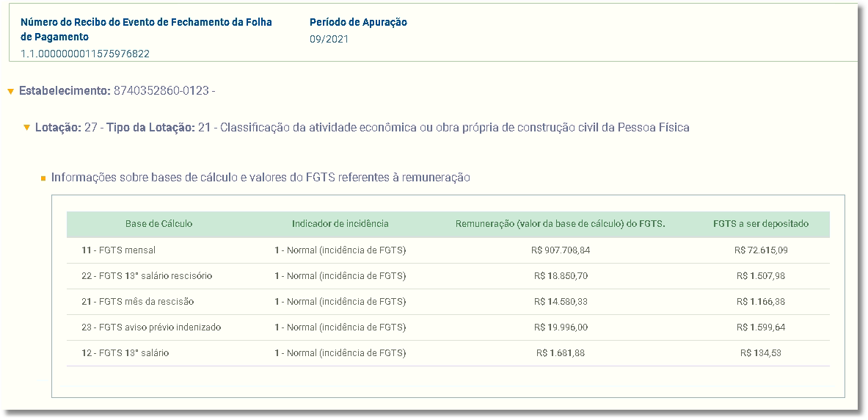This screenshot has width=868, height=420.
Task: Click the Informações sobre bases de cálculo heading
Action: coord(260,178)
